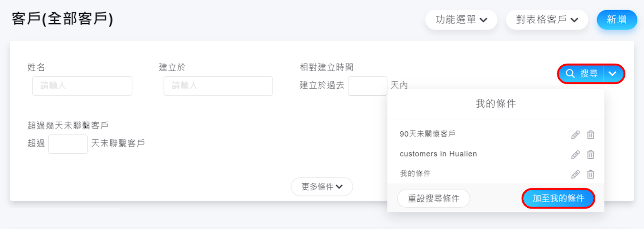Click the 超過 days uncontacted input box

pos(68,144)
